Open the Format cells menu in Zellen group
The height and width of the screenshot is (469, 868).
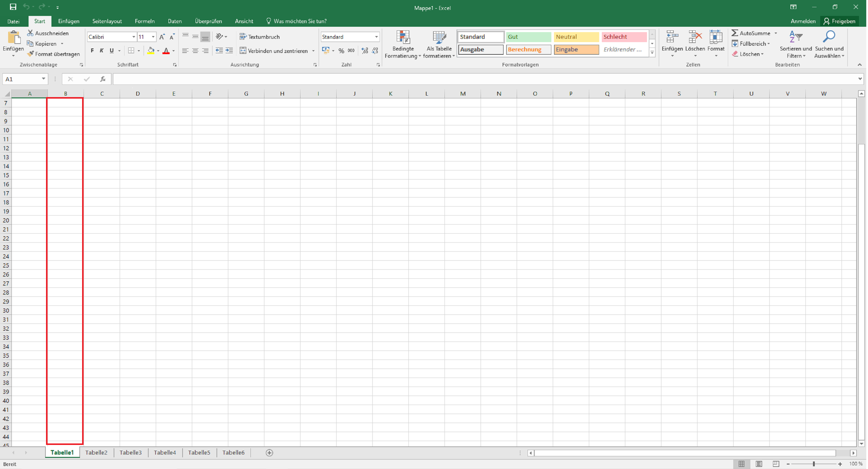(x=716, y=44)
